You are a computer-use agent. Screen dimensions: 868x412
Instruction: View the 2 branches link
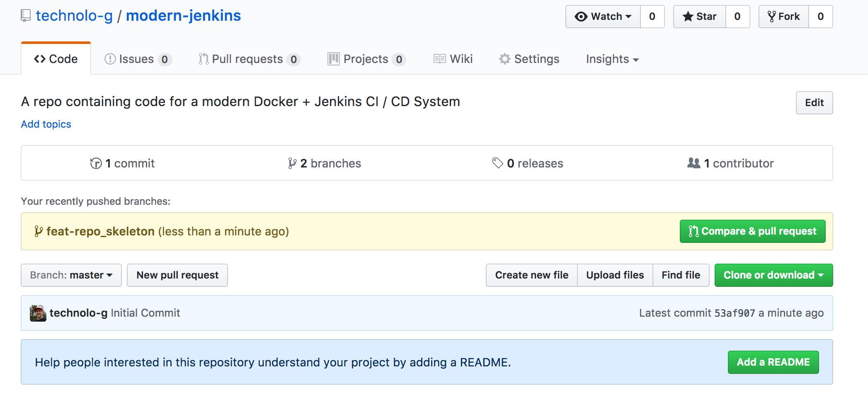coord(325,163)
